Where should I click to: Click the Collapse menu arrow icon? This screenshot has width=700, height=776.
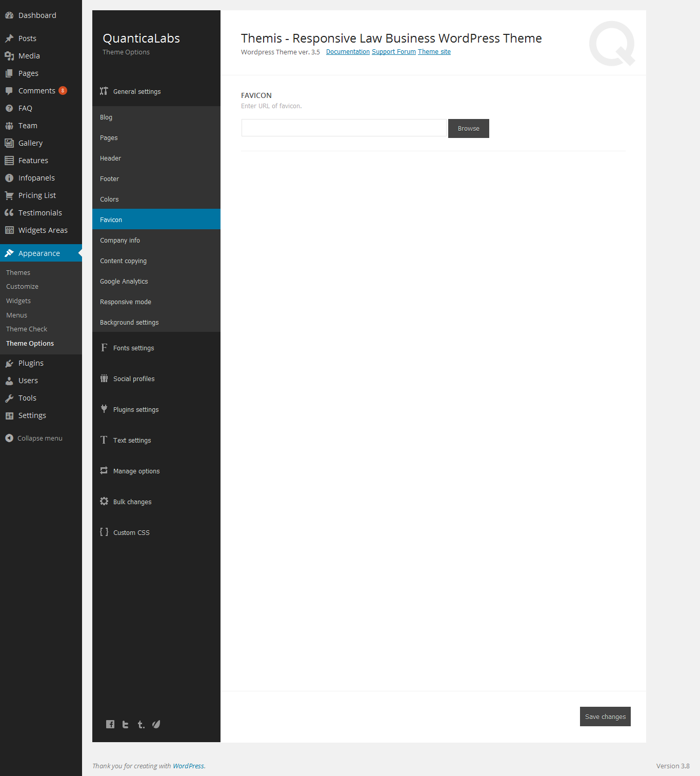9,438
